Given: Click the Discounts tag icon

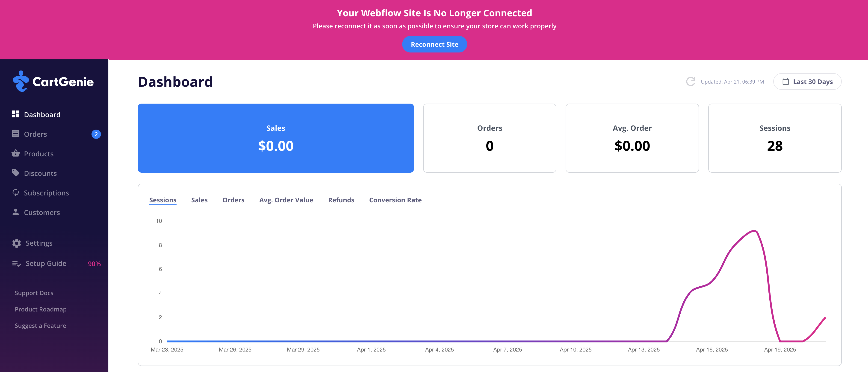Looking at the screenshot, I should [15, 173].
